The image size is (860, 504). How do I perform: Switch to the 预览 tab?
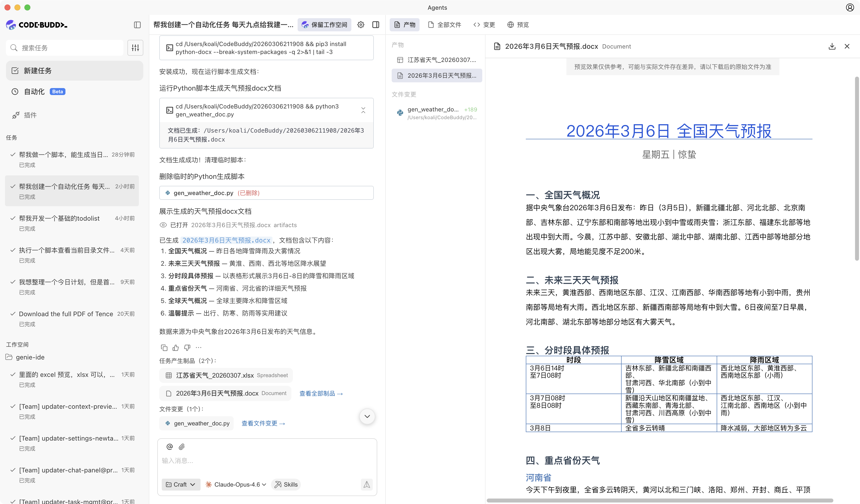pyautogui.click(x=518, y=25)
